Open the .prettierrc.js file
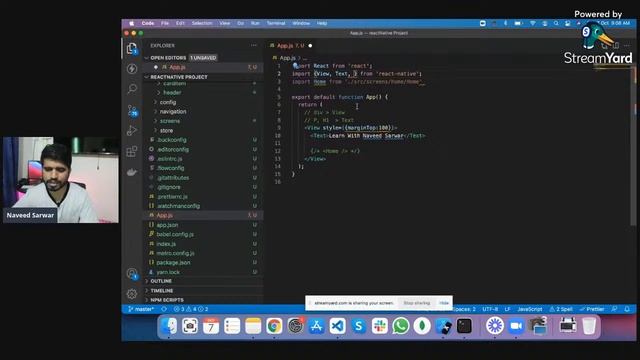This screenshot has height=360, width=640. click(172, 197)
